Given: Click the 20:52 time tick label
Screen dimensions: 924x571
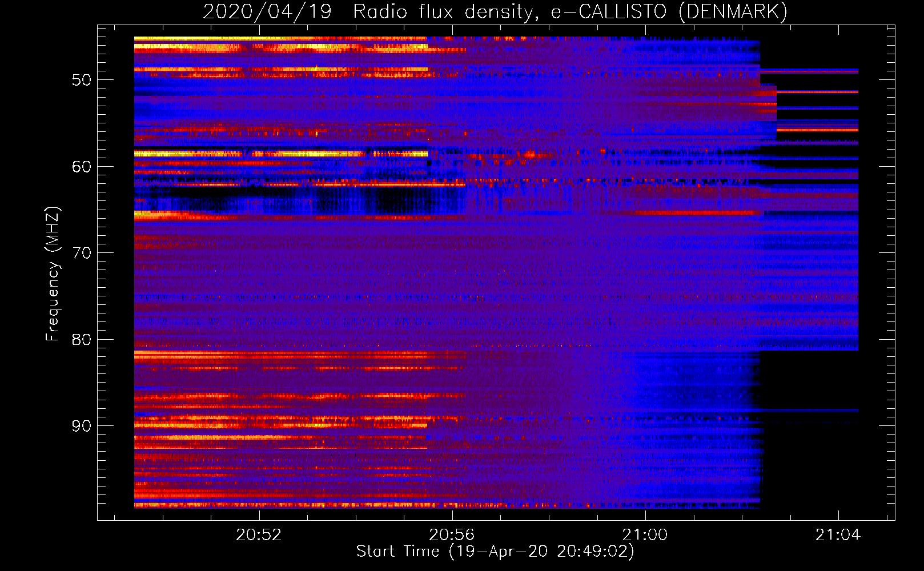Looking at the screenshot, I should pos(259,534).
